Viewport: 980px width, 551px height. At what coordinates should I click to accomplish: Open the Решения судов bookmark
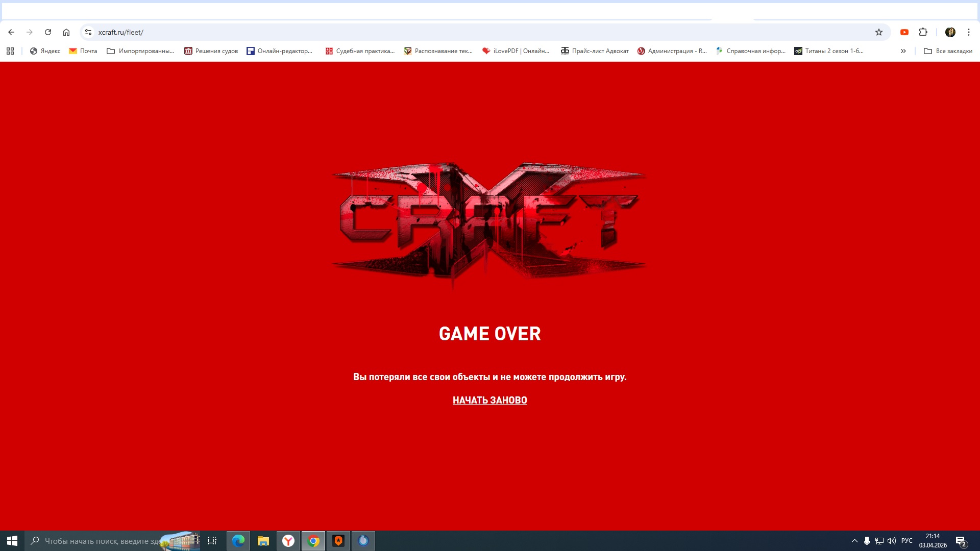(x=211, y=51)
